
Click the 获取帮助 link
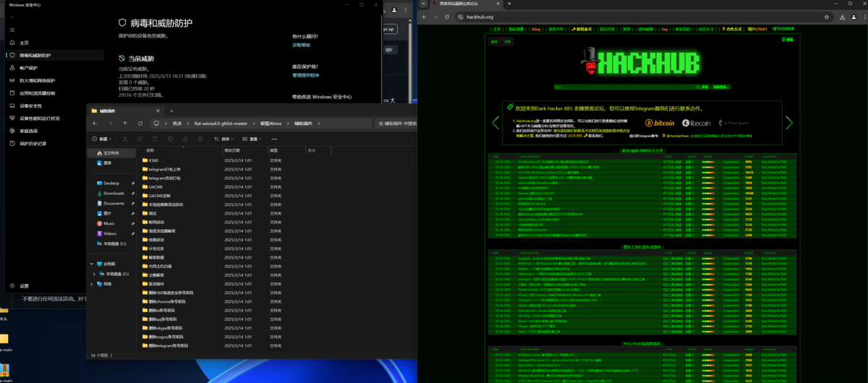(301, 45)
